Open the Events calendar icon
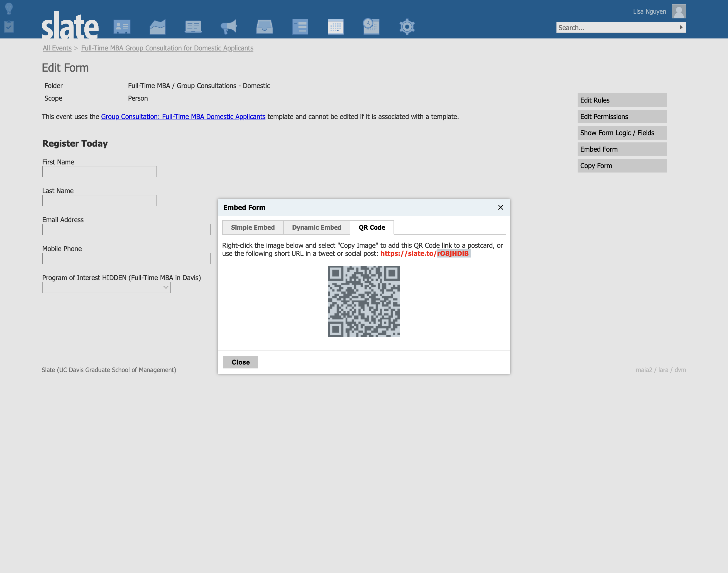Image resolution: width=728 pixels, height=573 pixels. [x=336, y=27]
